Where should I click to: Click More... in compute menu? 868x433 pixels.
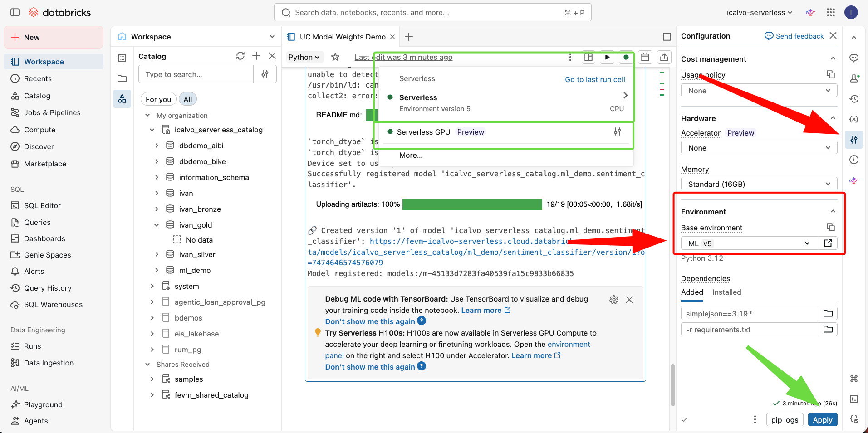coord(411,155)
